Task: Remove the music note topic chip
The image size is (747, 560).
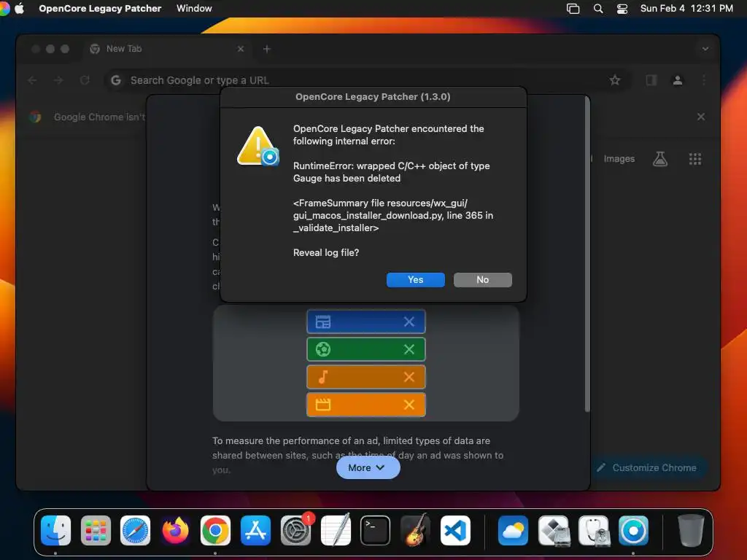Action: tap(409, 377)
